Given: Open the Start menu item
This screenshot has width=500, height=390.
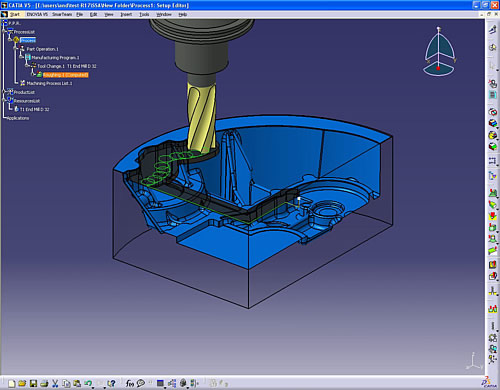Looking at the screenshot, I should (15, 14).
